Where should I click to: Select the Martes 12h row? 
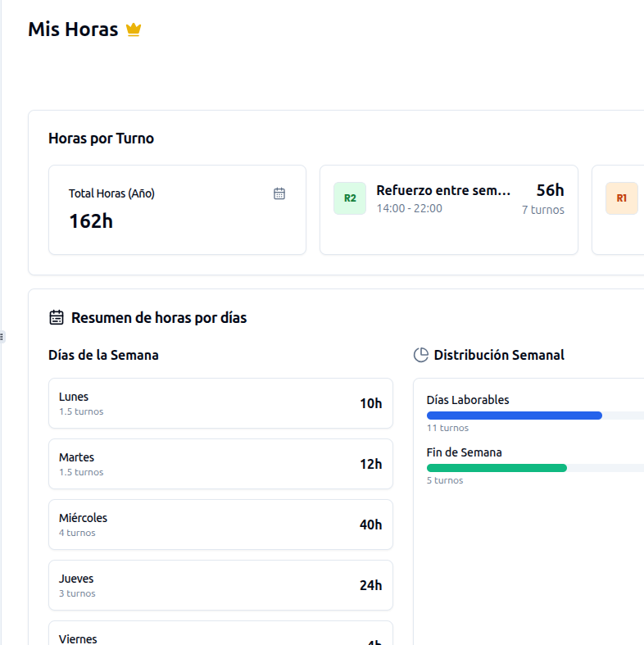pyautogui.click(x=220, y=464)
